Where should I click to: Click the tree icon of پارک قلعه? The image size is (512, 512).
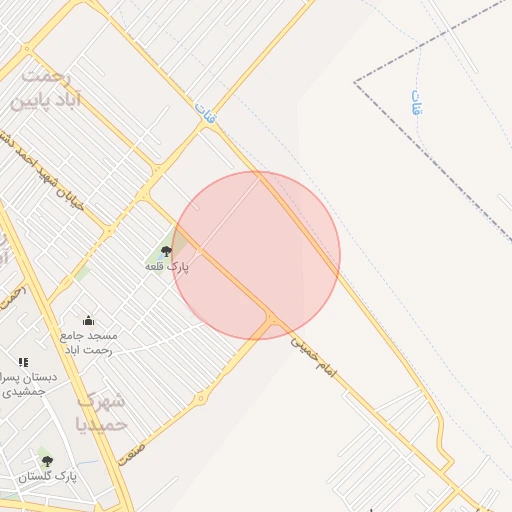[166, 251]
